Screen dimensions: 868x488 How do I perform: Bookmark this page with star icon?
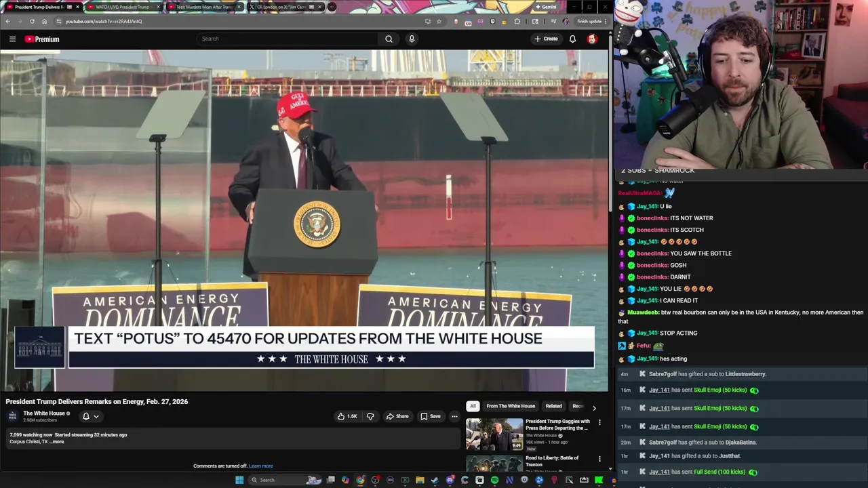(439, 21)
